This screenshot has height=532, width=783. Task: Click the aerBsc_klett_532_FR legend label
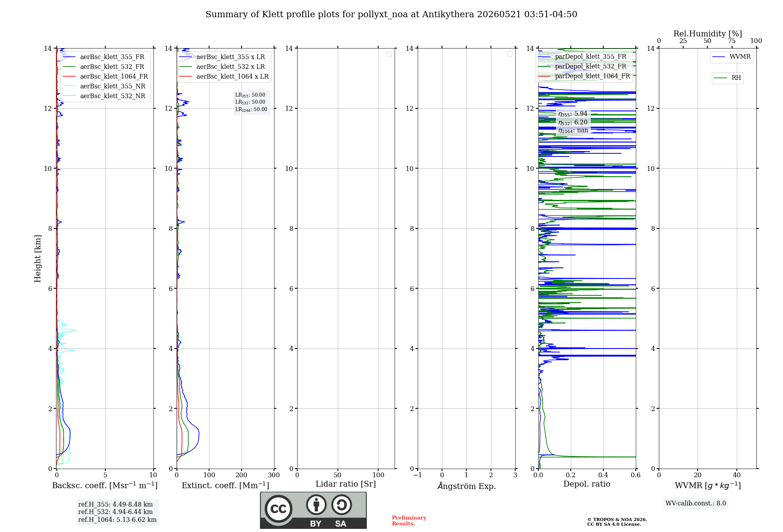(112, 67)
